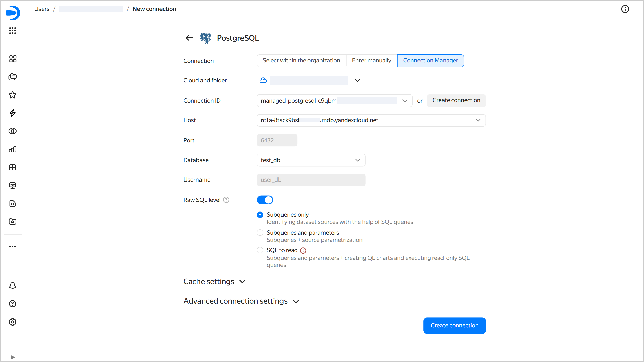Open the sidebar more options ellipsis
This screenshot has width=644, height=362.
(13, 247)
